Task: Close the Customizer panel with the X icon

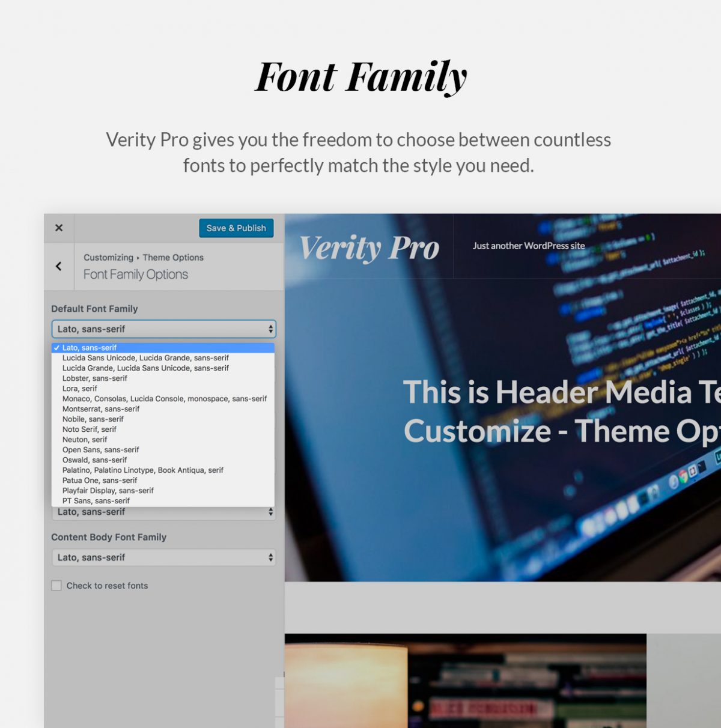Action: click(x=58, y=228)
